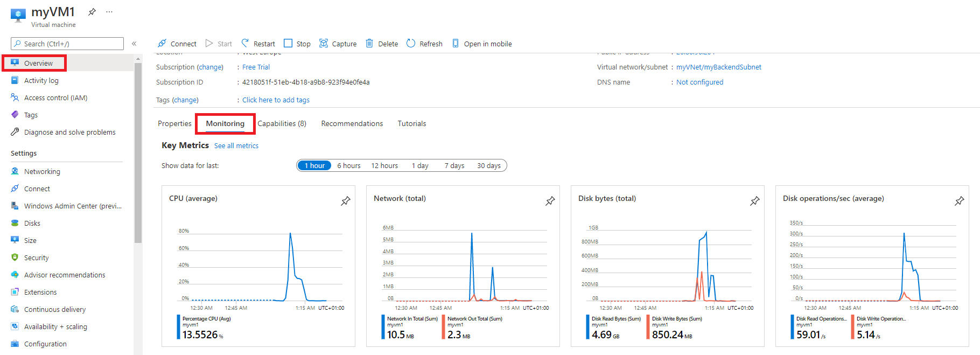
Task: Click the Activity log icon
Action: coord(15,80)
